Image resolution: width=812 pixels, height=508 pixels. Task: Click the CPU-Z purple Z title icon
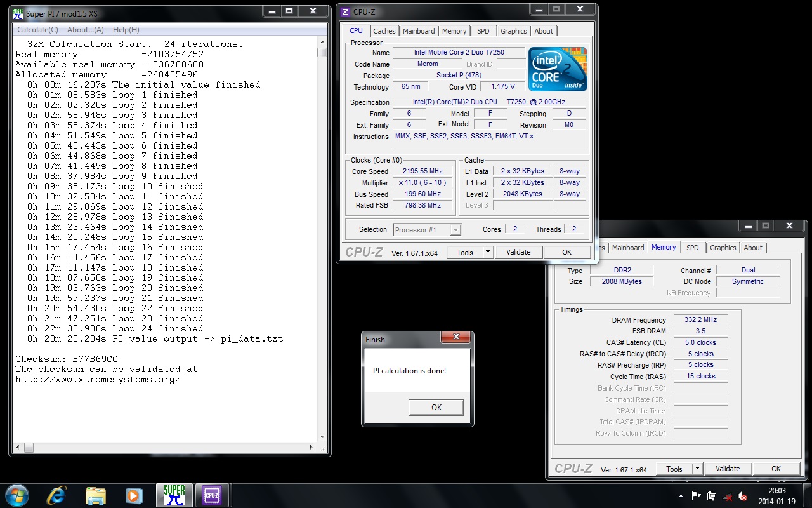(344, 11)
